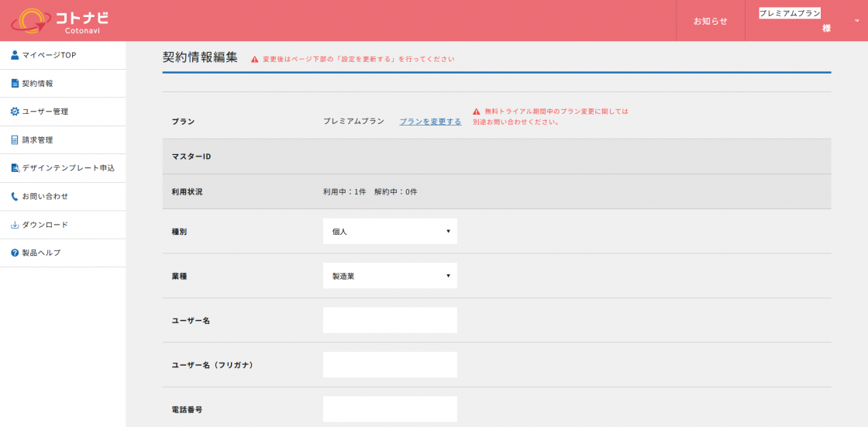Open the 種別 dropdown showing 個人
The image size is (868, 427).
[x=390, y=231]
